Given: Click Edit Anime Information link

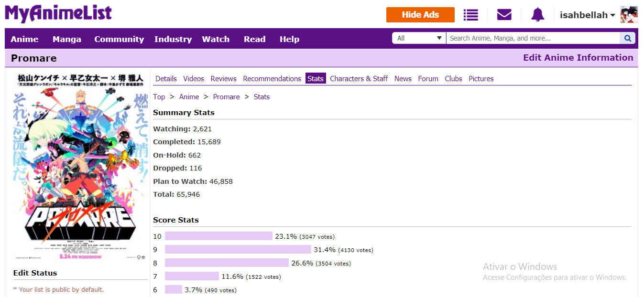Looking at the screenshot, I should (578, 58).
